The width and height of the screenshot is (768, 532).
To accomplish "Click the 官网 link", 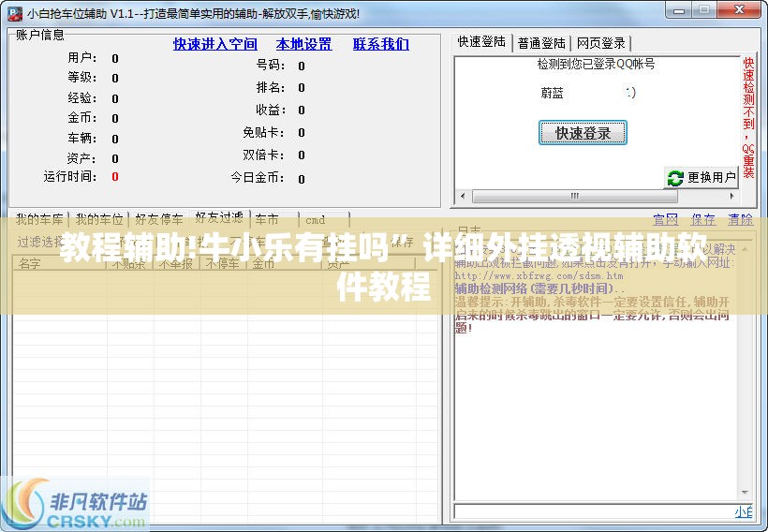I will (x=666, y=220).
